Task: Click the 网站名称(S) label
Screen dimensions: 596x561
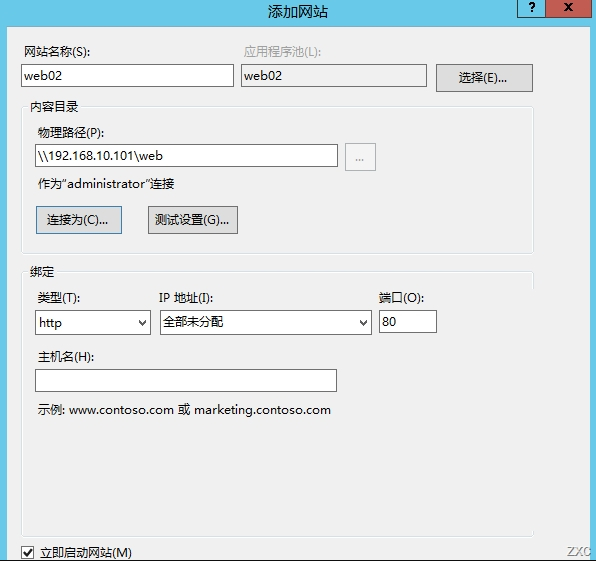Action: click(x=57, y=52)
